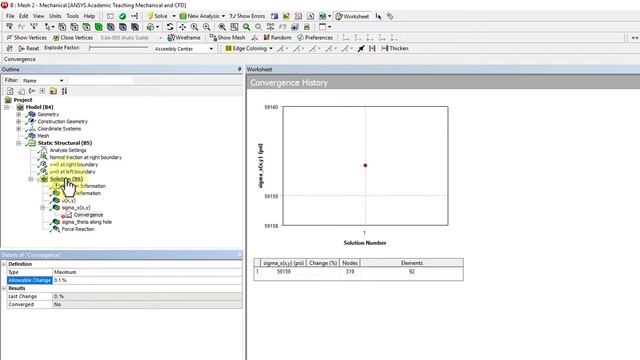The image size is (640, 360).
Task: Select Analysis Settings in outline
Action: coord(68,150)
